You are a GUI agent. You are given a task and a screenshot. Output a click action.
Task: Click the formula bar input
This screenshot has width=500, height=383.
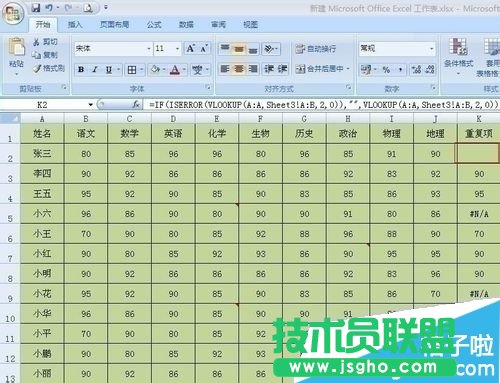point(322,105)
